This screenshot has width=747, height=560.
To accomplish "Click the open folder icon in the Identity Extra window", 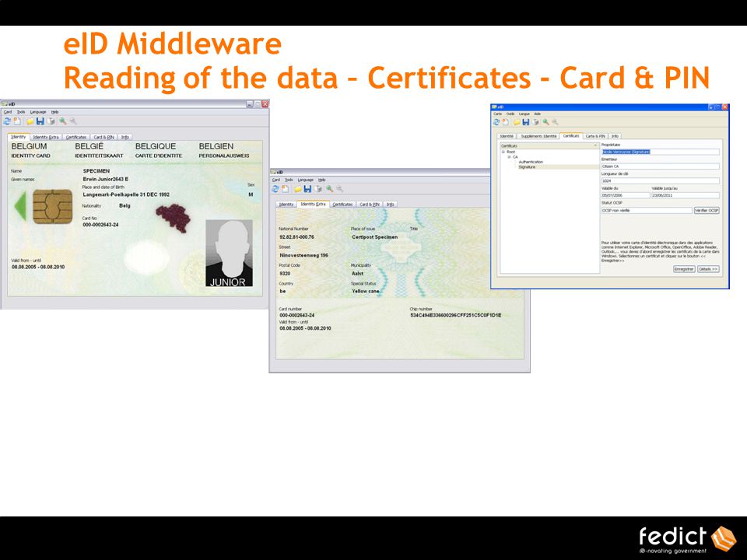I will coord(298,189).
